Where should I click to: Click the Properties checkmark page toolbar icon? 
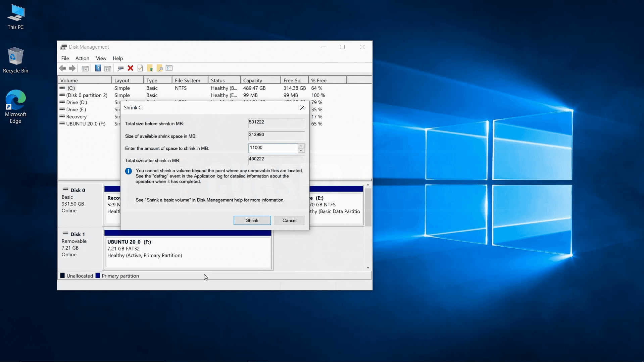click(x=140, y=68)
